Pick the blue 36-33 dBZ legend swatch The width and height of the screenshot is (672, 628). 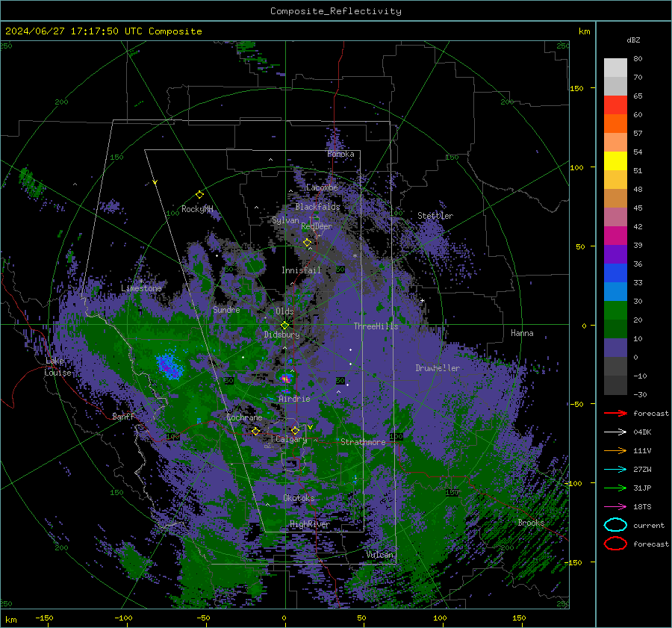pyautogui.click(x=615, y=273)
